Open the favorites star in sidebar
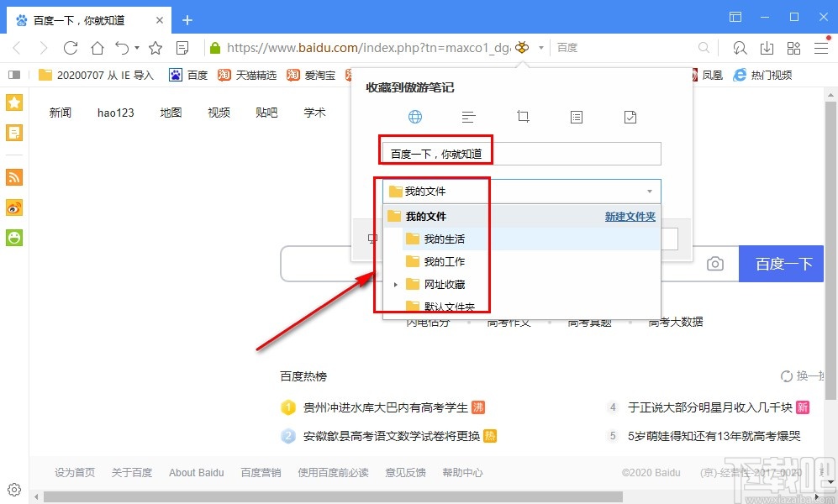 click(14, 102)
